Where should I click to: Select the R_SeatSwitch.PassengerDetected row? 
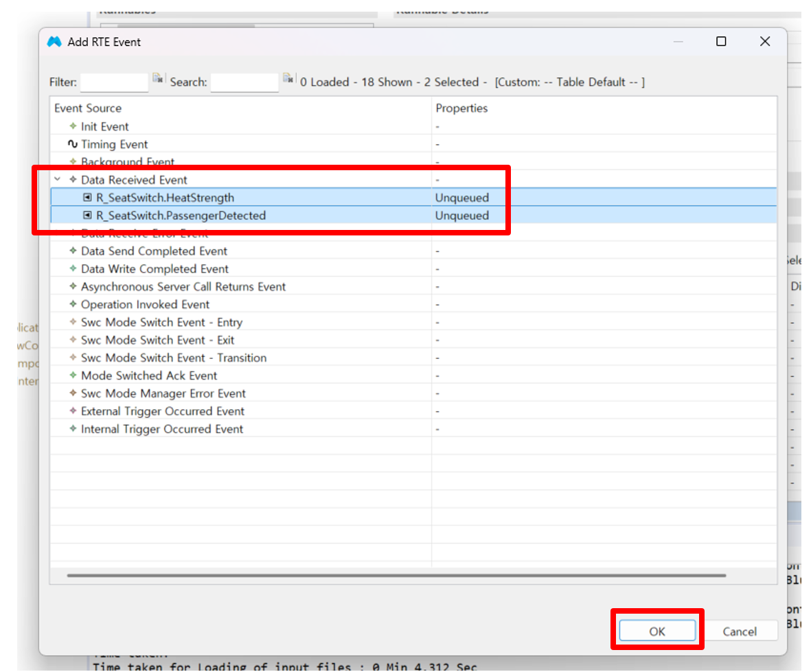[x=181, y=216]
